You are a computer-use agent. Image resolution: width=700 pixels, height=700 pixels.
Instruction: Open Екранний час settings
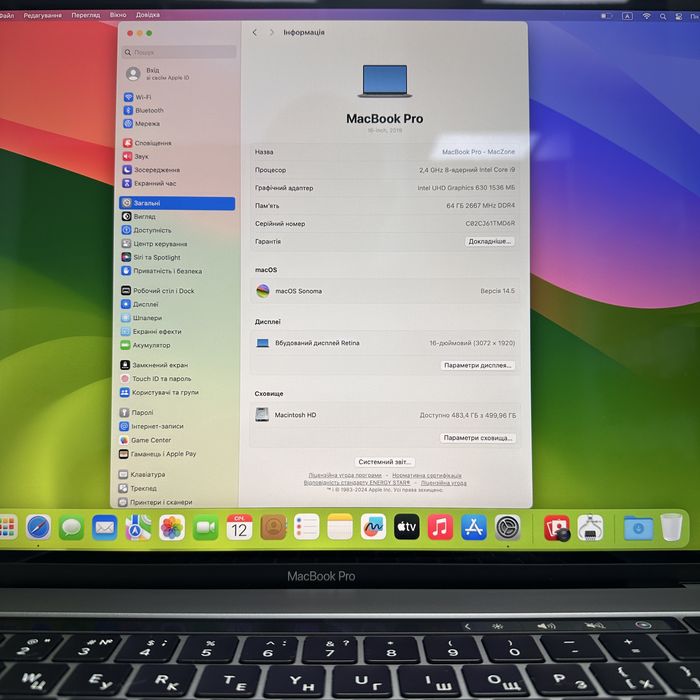[x=149, y=183]
